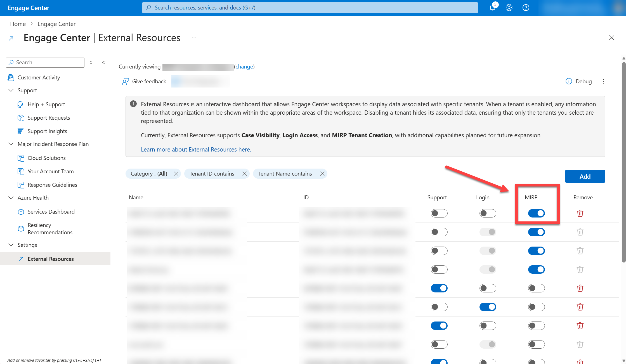
Task: Open the help question mark icon
Action: click(526, 8)
